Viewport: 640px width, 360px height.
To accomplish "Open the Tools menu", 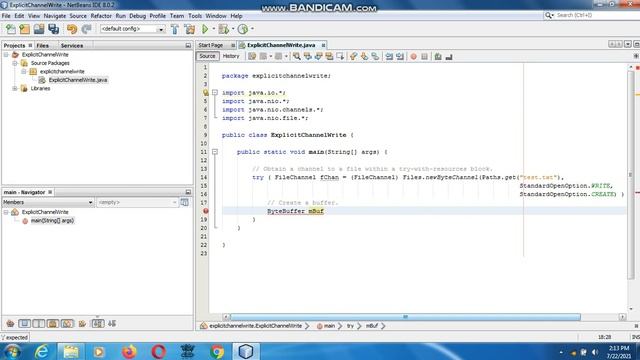I will tap(195, 16).
